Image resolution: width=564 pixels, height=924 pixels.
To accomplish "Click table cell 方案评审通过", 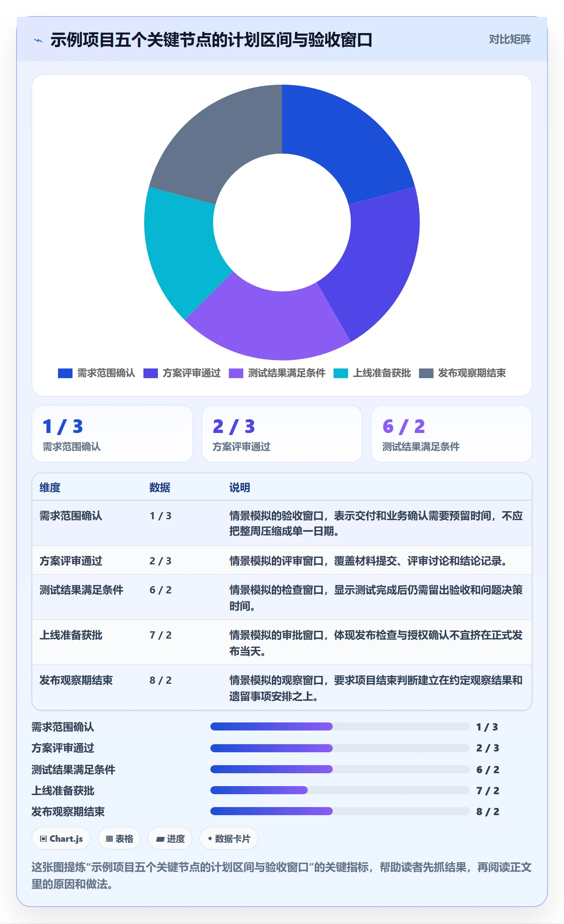I will click(71, 561).
